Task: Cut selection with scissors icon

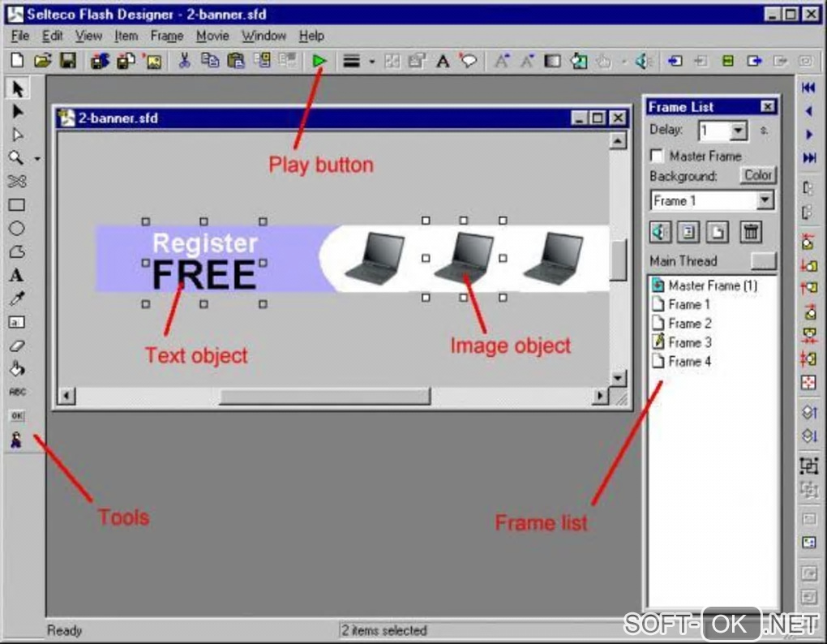Action: point(184,61)
